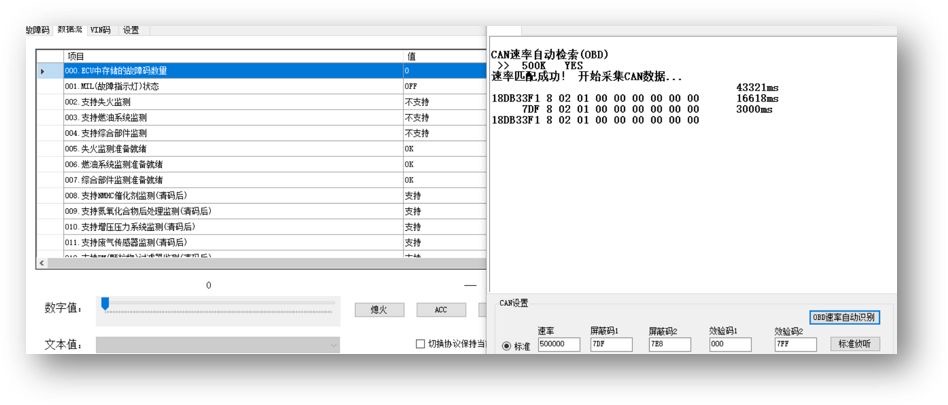Click the 速率匹配成功 log line
The image size is (948, 405).
(x=586, y=77)
